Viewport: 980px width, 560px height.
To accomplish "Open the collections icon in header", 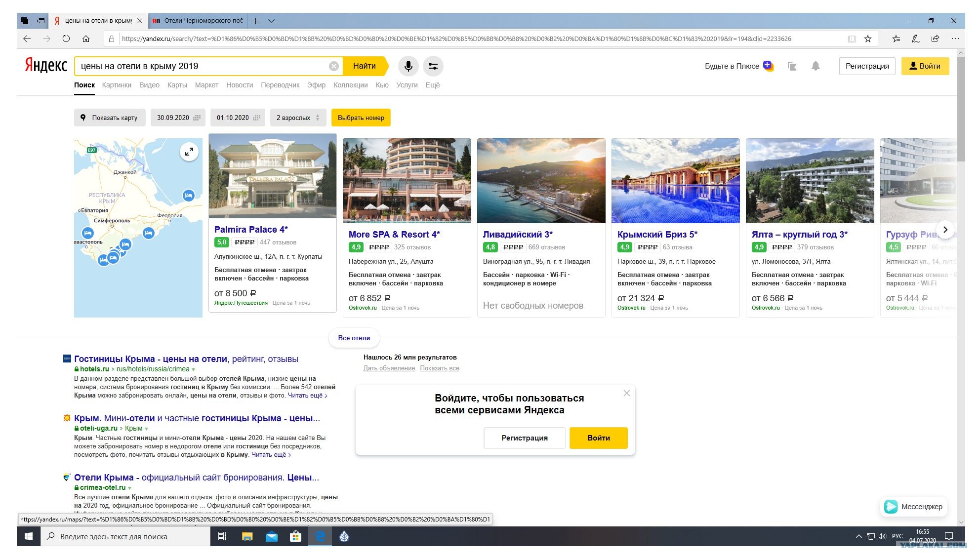I will point(792,66).
